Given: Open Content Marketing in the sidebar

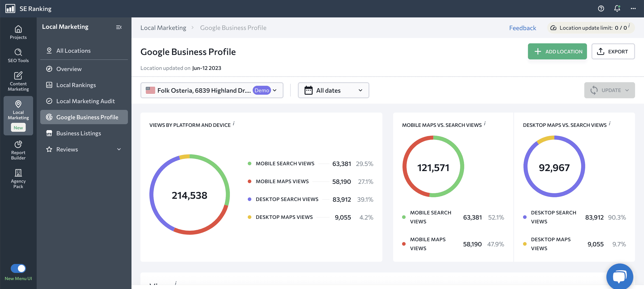Looking at the screenshot, I should coord(18,82).
